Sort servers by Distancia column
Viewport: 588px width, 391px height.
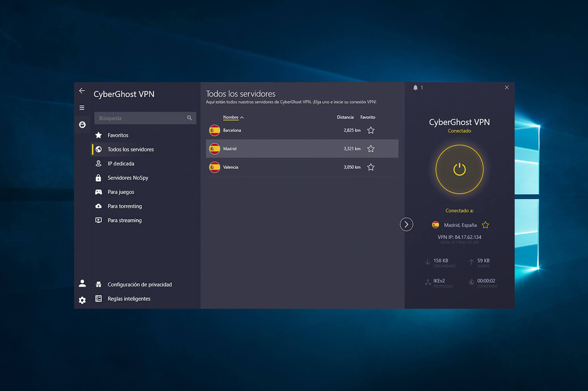[345, 117]
